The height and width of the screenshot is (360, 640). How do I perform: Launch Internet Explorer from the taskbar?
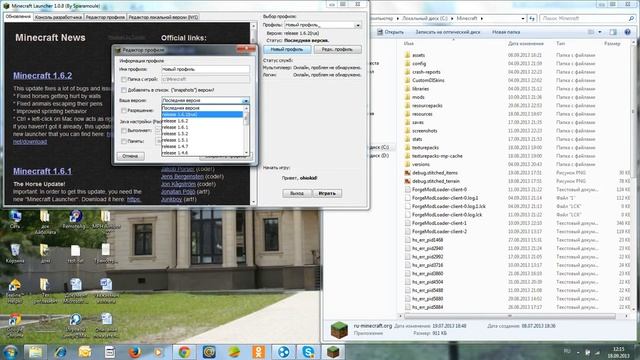coord(60,351)
